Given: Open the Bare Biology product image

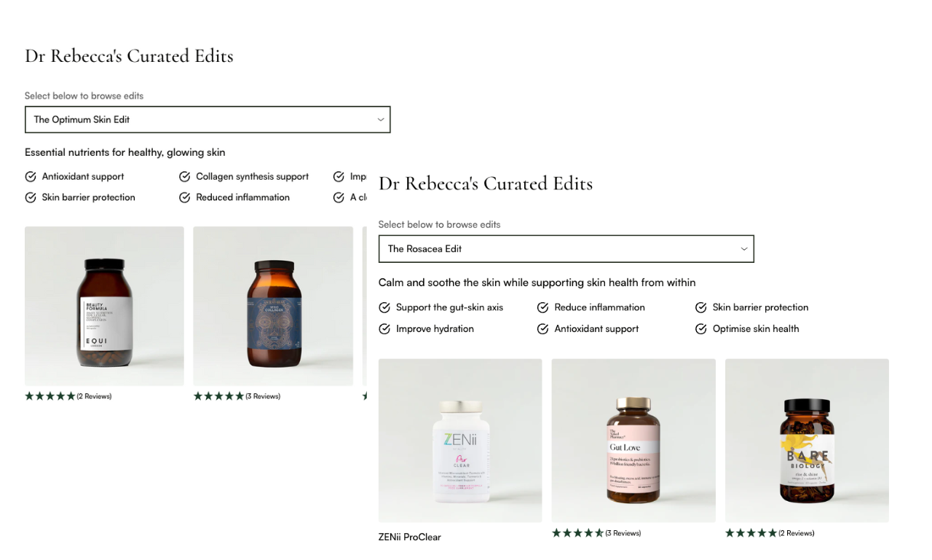Looking at the screenshot, I should point(807,440).
